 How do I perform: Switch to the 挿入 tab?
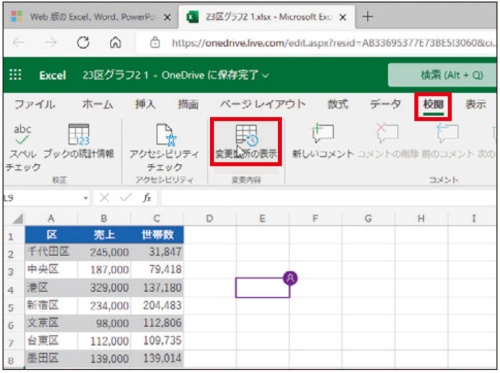click(x=145, y=104)
